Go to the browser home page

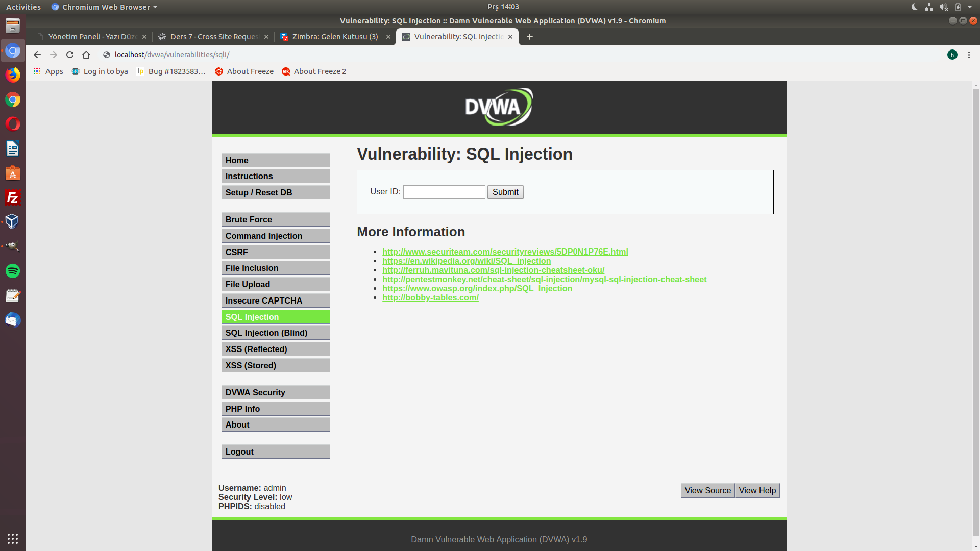tap(86, 55)
